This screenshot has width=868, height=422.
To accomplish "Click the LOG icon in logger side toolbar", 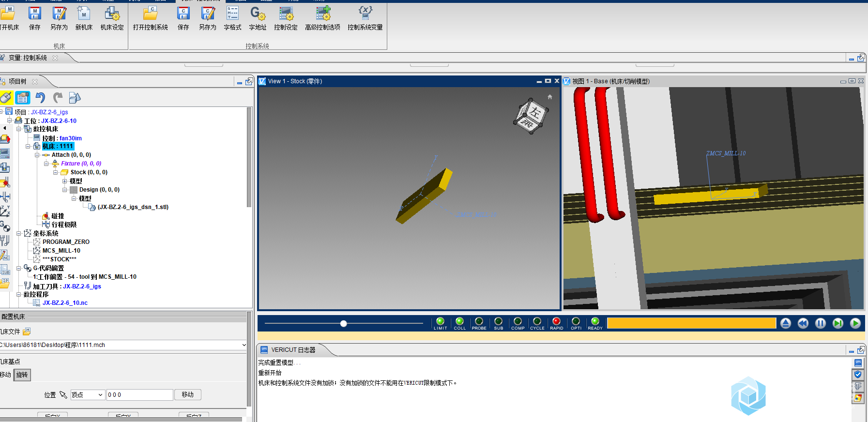I will tap(858, 362).
